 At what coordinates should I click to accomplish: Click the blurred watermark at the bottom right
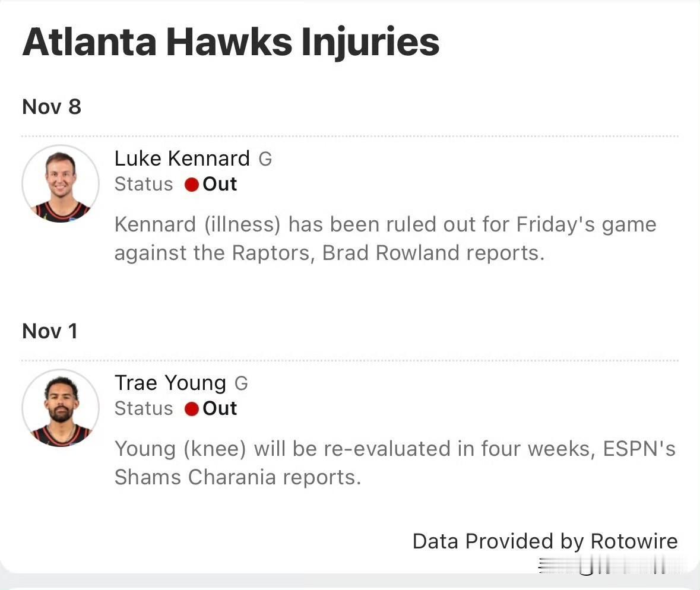(x=606, y=567)
